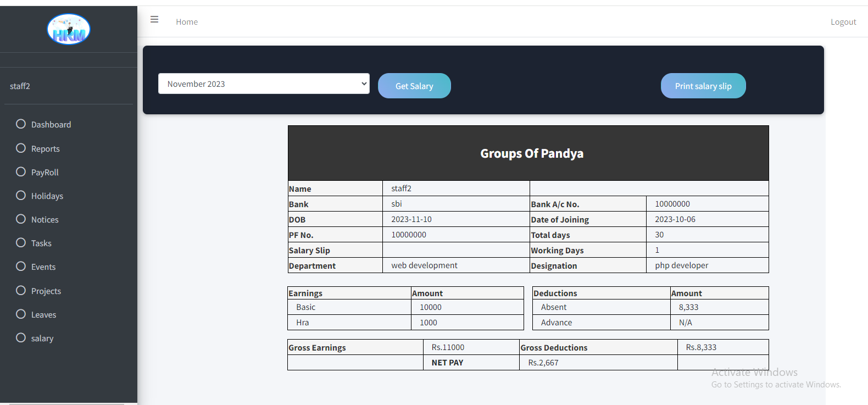Image resolution: width=868 pixels, height=405 pixels.
Task: Click the Logout link
Action: point(843,22)
